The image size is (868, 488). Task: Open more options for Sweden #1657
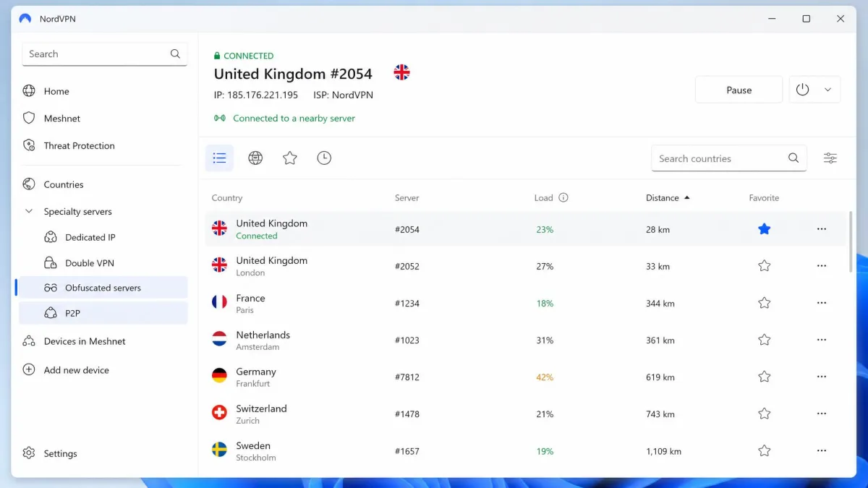[x=821, y=450]
